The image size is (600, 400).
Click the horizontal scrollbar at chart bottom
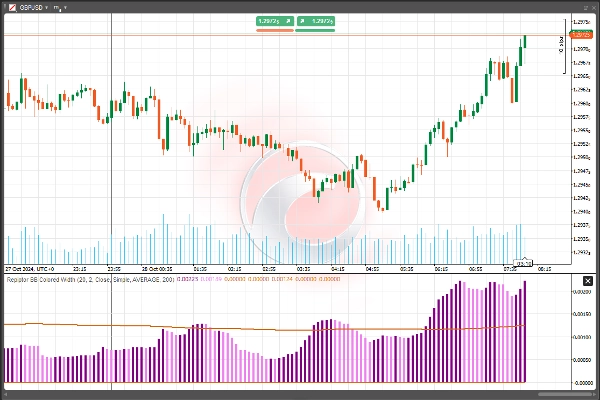pyautogui.click(x=300, y=394)
